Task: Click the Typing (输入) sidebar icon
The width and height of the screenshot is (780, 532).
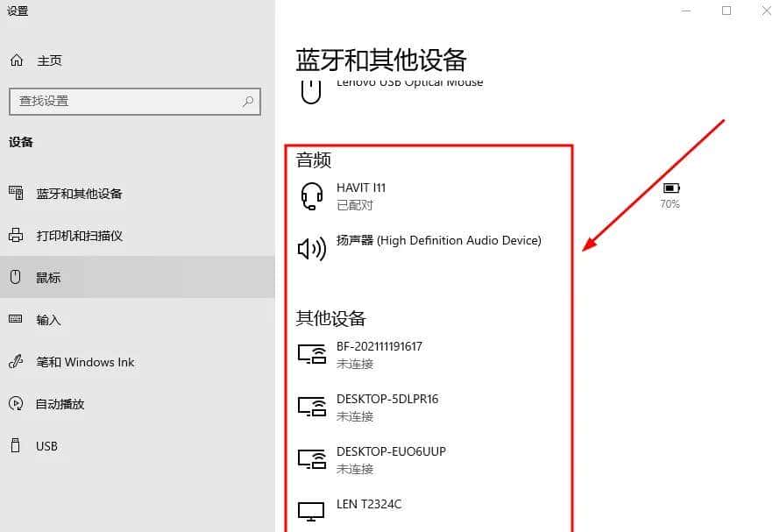Action: pos(15,320)
